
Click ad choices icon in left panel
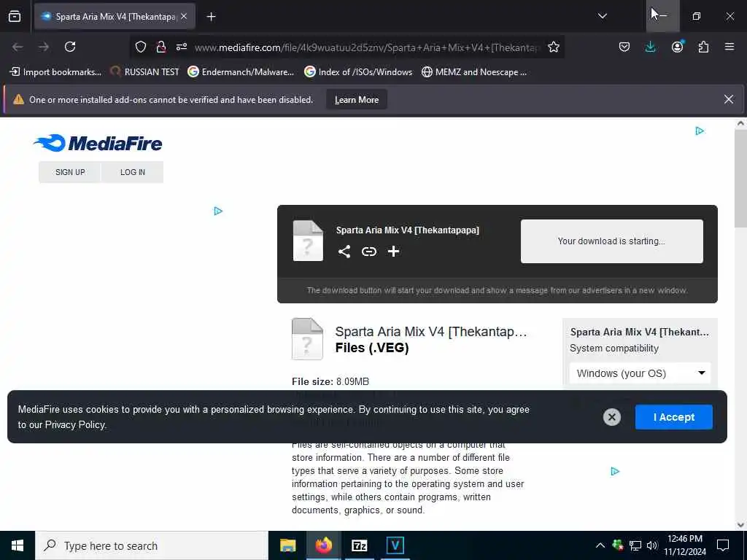point(218,211)
